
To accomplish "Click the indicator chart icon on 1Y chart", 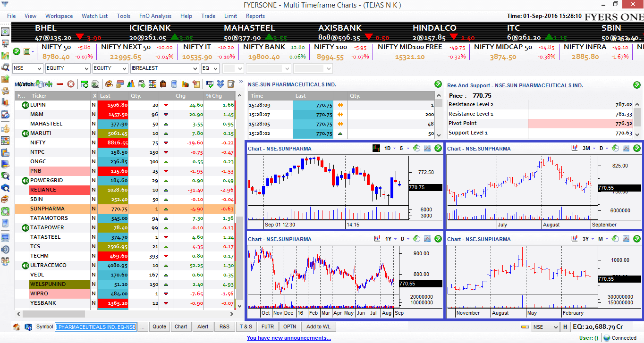I will (x=427, y=239).
